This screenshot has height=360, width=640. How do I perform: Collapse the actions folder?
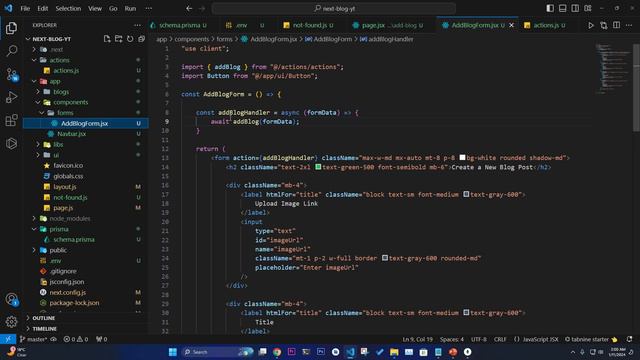click(x=34, y=60)
